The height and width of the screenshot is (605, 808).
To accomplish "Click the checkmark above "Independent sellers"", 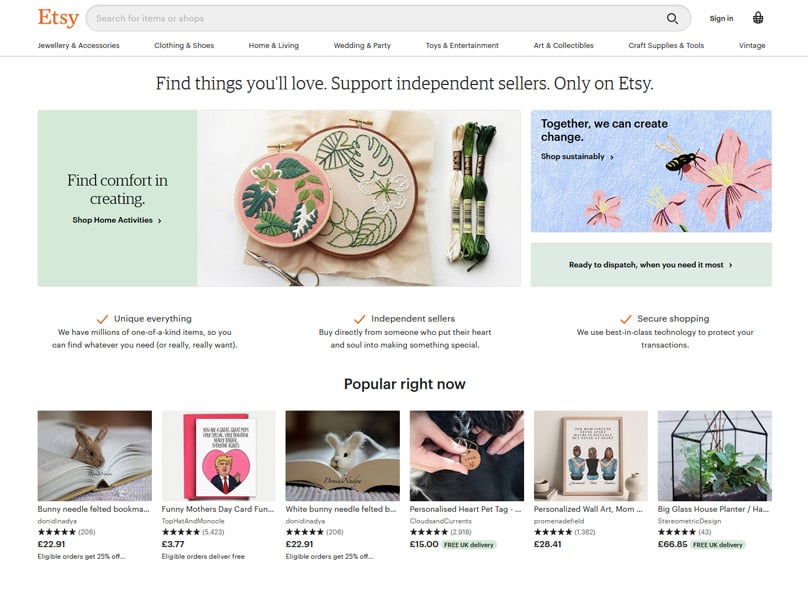I will [x=358, y=318].
